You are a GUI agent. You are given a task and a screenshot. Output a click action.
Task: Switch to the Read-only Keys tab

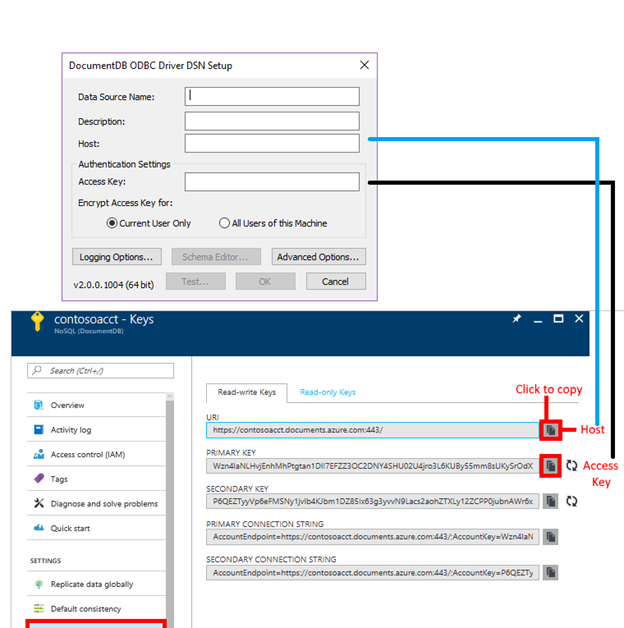click(x=328, y=392)
